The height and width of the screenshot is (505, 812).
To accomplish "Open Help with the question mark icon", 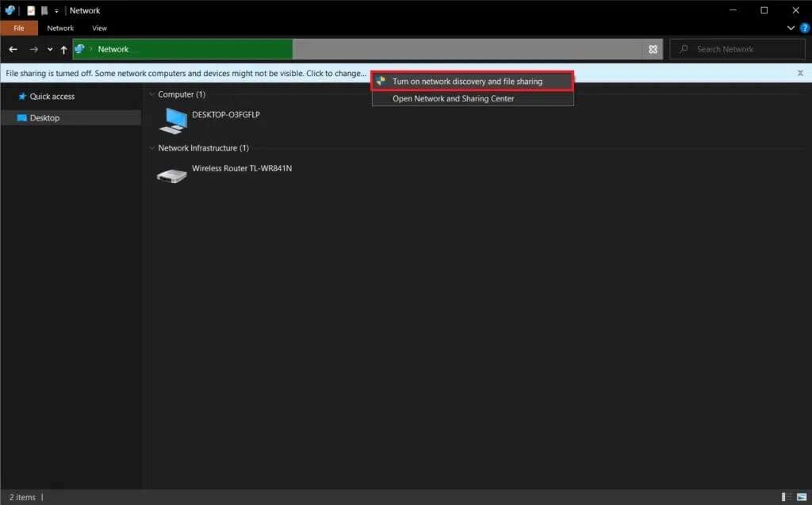I will (805, 28).
